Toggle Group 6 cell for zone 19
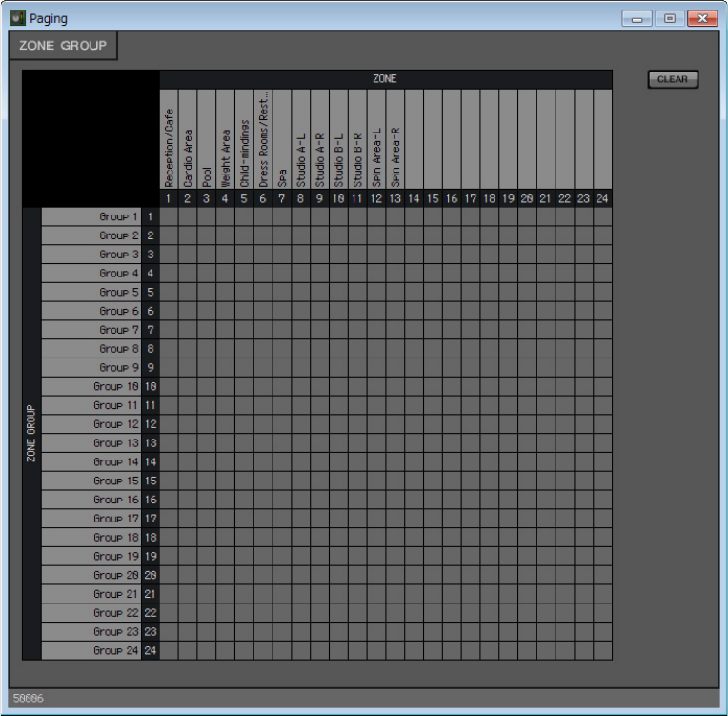The height and width of the screenshot is (716, 728). (509, 312)
